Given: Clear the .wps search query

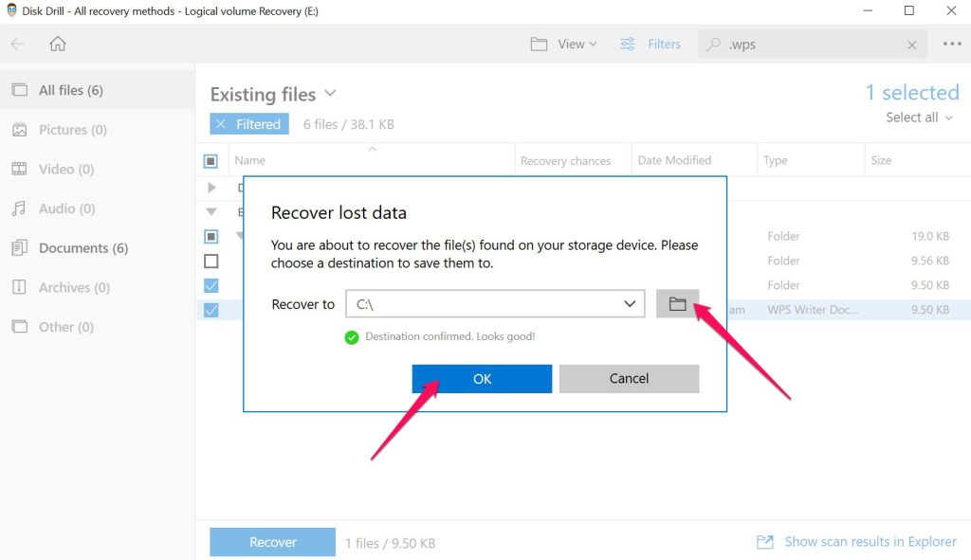Looking at the screenshot, I should pyautogui.click(x=911, y=44).
